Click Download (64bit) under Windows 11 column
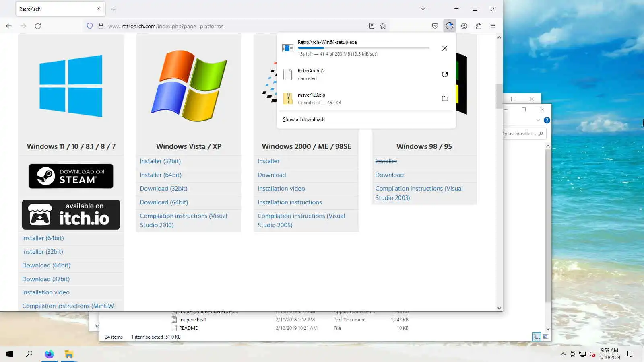Image resolution: width=644 pixels, height=362 pixels. (46, 265)
